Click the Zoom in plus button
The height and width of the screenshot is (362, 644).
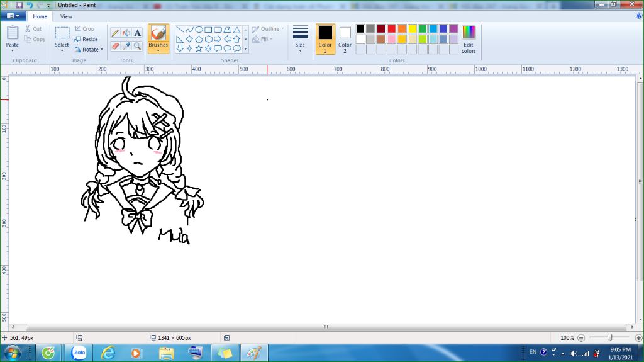[x=639, y=337]
